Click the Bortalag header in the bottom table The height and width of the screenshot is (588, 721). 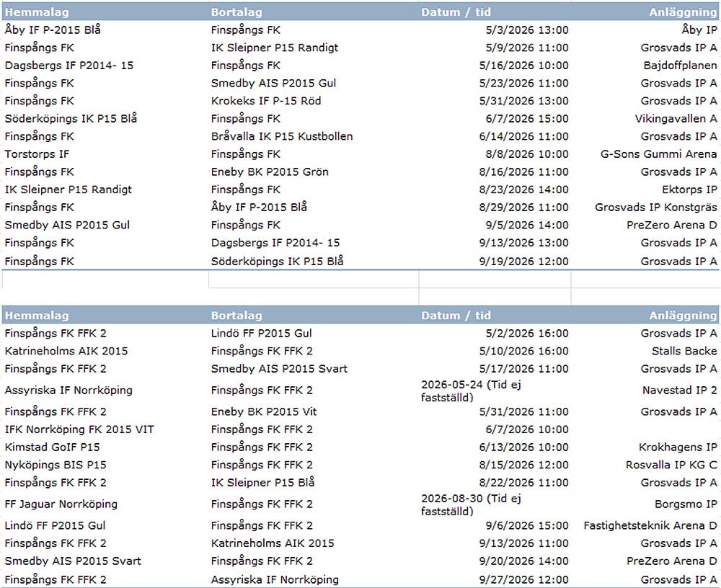236,316
